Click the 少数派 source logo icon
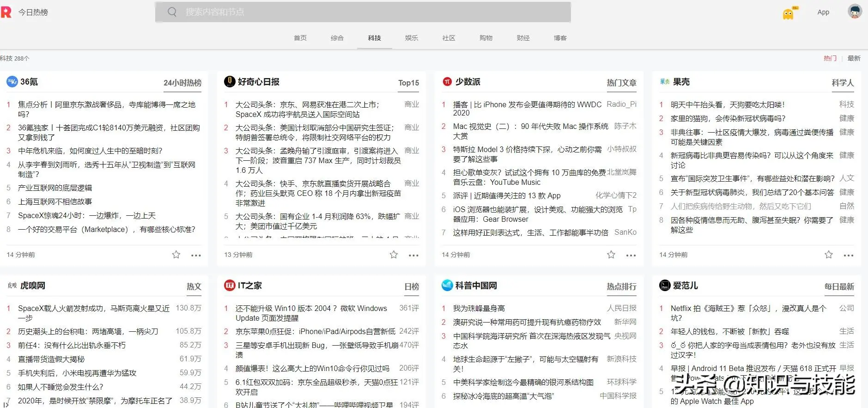 pyautogui.click(x=447, y=82)
